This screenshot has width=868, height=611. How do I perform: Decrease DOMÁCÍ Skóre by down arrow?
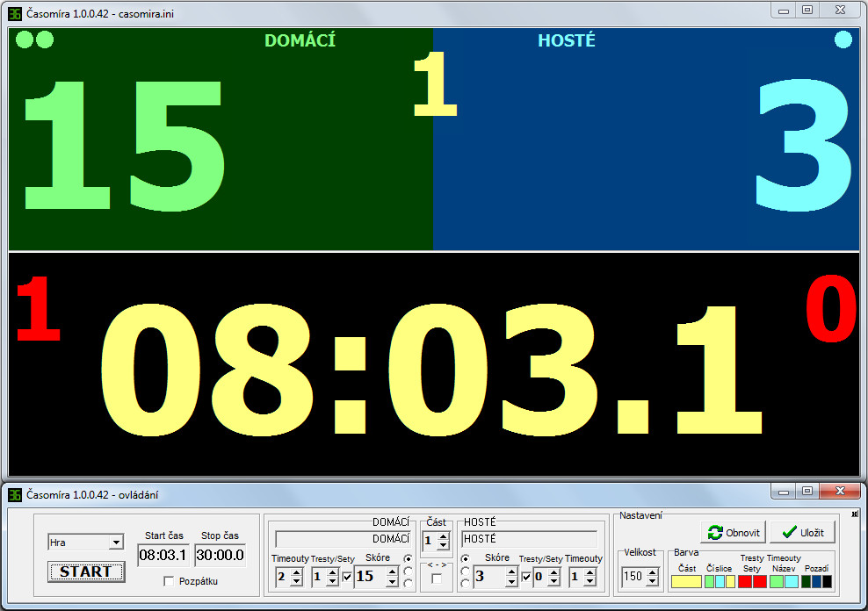393,582
